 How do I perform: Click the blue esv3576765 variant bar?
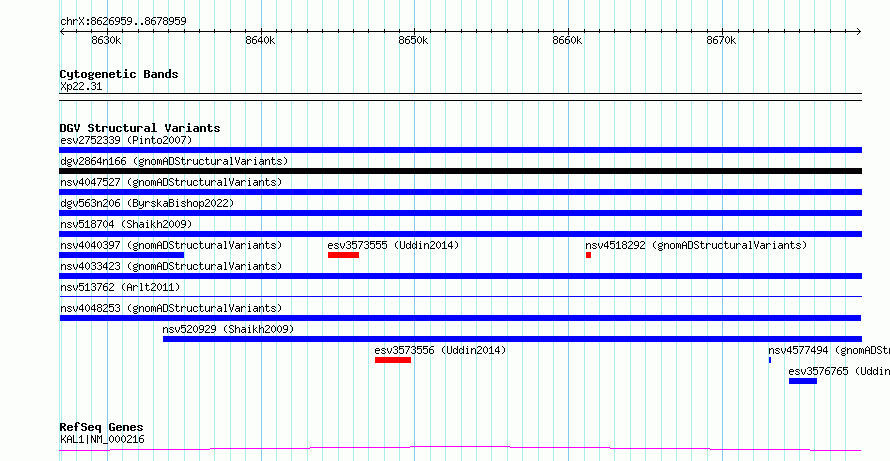point(803,381)
